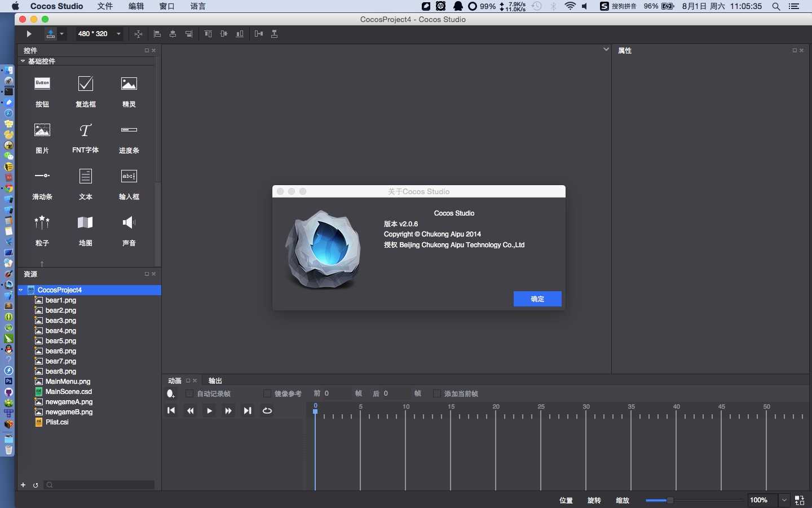Align selected widgets to right edge
812x508 pixels.
(x=189, y=34)
